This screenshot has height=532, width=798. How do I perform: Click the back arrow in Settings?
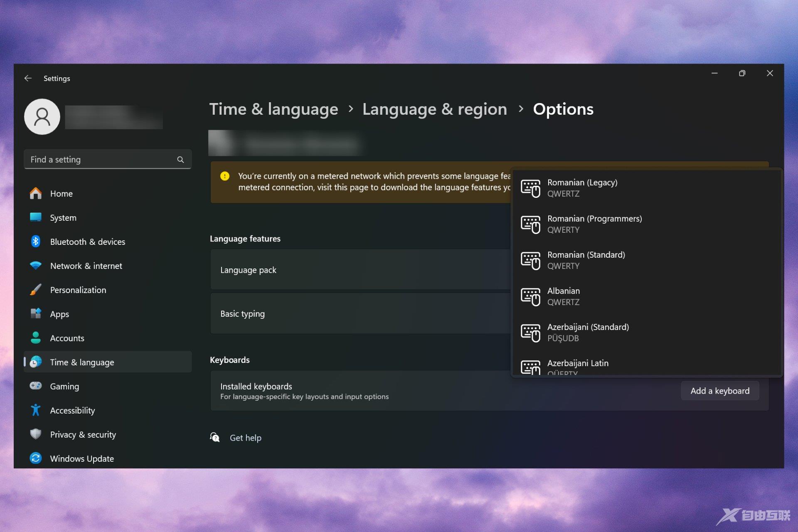tap(28, 78)
